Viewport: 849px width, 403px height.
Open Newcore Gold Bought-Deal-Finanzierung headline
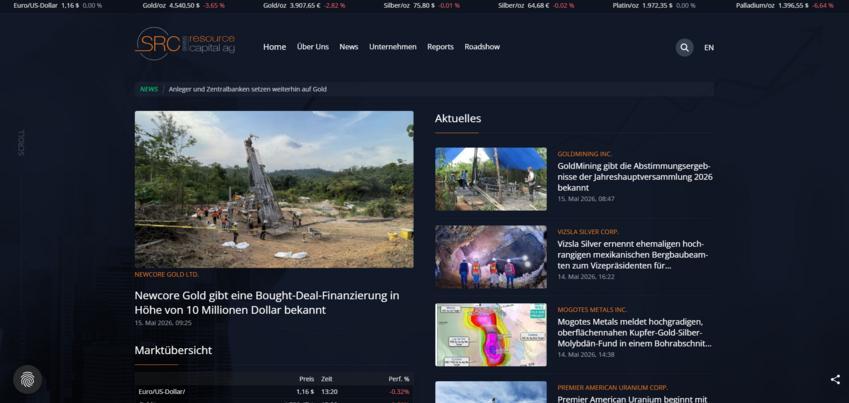[267, 303]
